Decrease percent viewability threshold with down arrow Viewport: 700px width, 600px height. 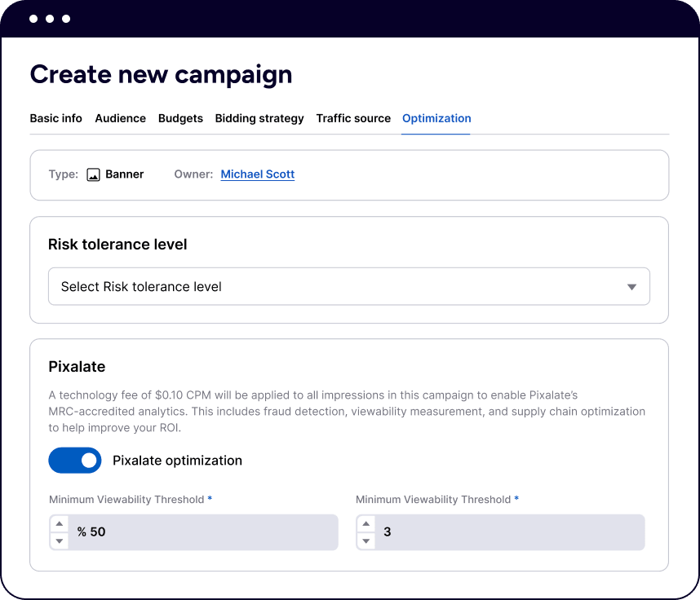pyautogui.click(x=60, y=540)
